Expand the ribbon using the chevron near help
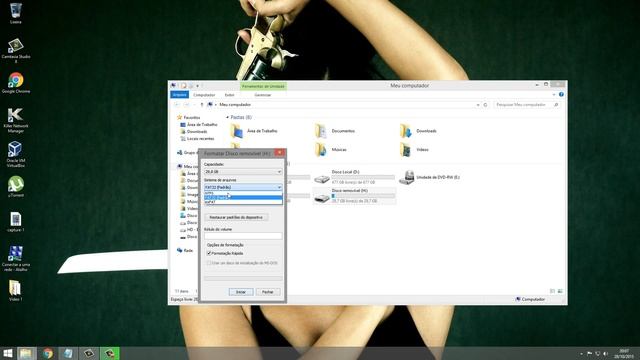Screen dimensions: 640x360 coord(554,95)
